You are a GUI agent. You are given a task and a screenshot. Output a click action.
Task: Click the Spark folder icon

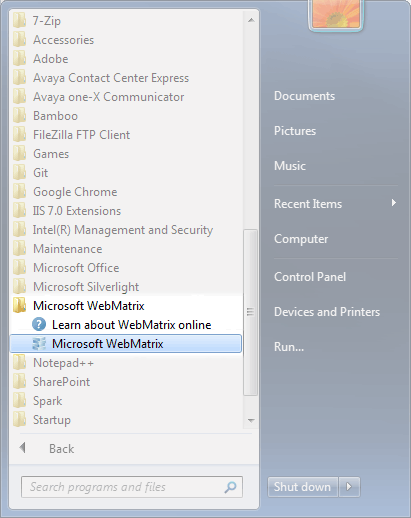[19, 401]
